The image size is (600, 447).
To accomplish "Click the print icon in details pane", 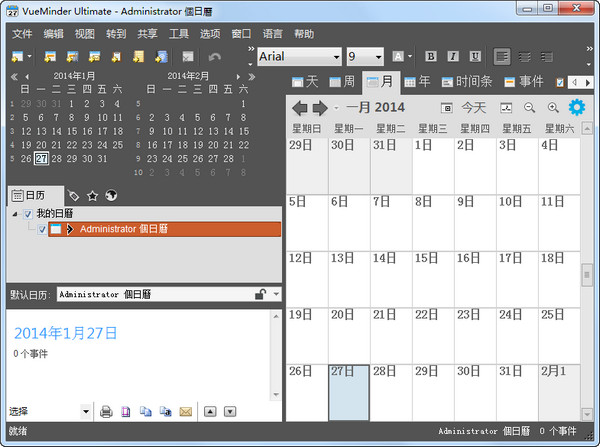I will pos(105,411).
